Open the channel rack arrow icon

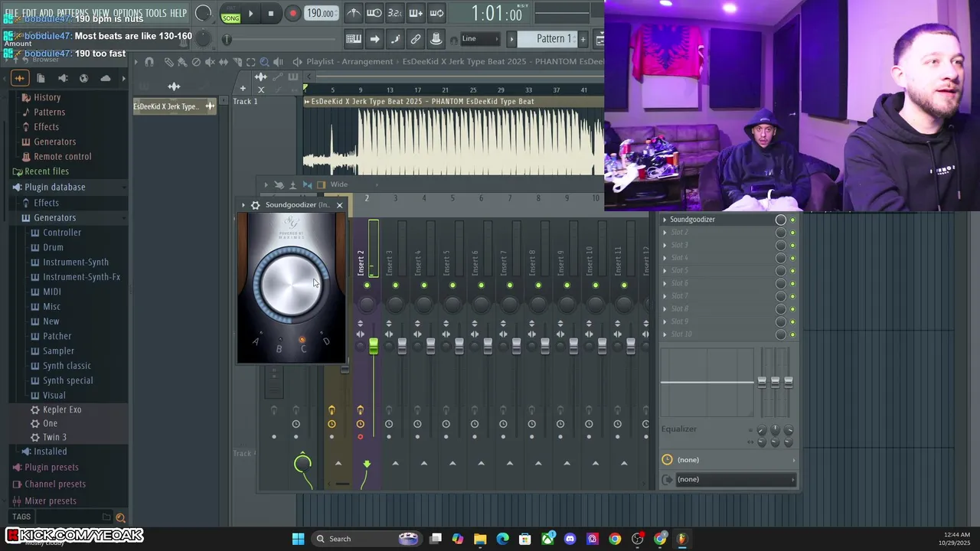(374, 39)
